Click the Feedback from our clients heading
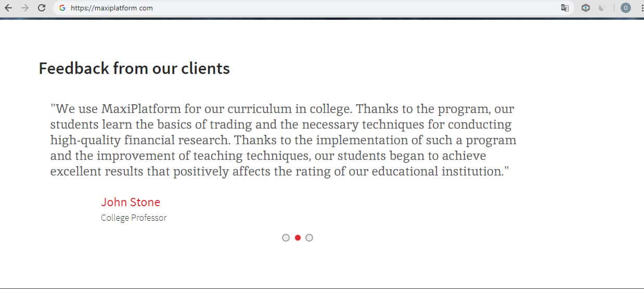This screenshot has height=289, width=644. [x=134, y=68]
